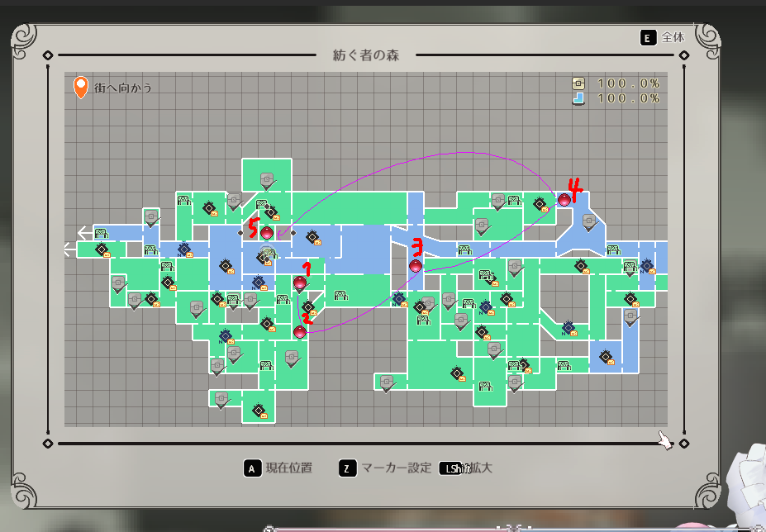Click the bench icon beside the upper left exit arrow
This screenshot has height=532, width=766.
coord(101,233)
